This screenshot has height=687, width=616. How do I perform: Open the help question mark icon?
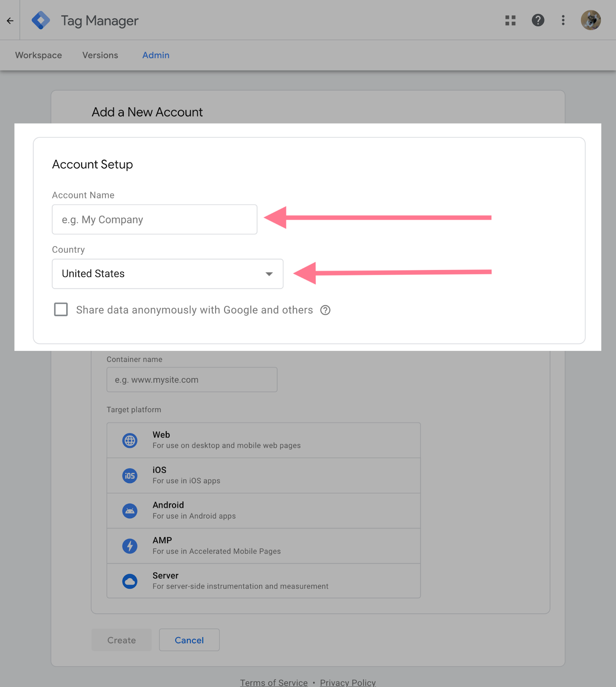pos(537,20)
